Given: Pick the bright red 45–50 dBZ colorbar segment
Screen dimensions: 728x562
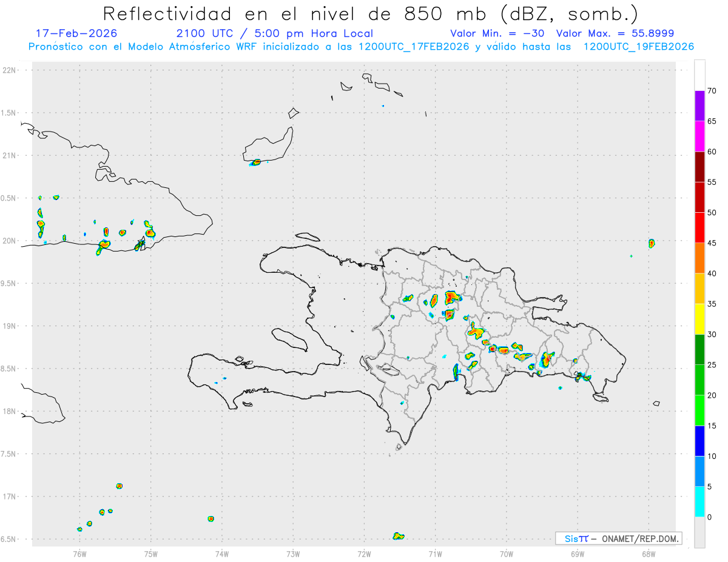Looking at the screenshot, I should coord(699,228).
